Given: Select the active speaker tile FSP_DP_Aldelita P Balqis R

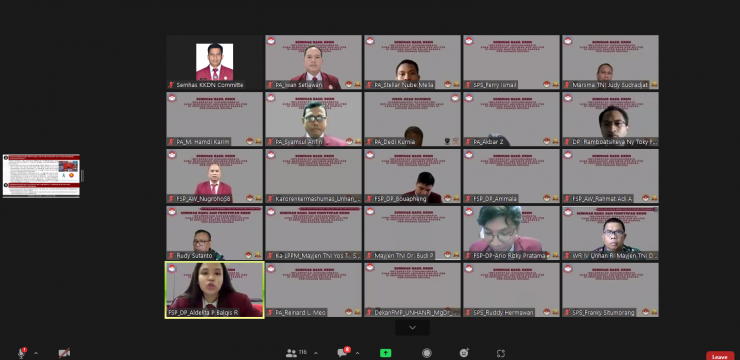Looking at the screenshot, I should [x=214, y=290].
